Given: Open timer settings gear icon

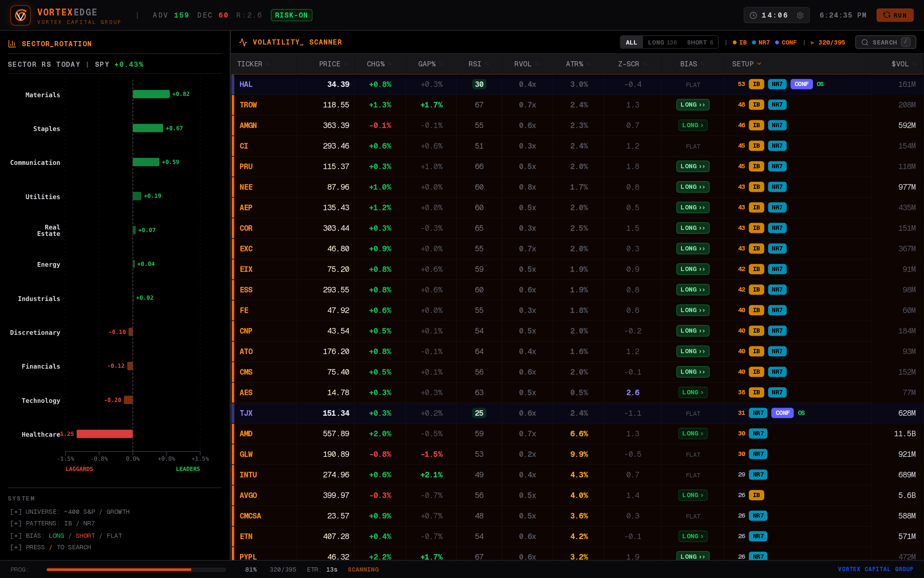Looking at the screenshot, I should (800, 15).
